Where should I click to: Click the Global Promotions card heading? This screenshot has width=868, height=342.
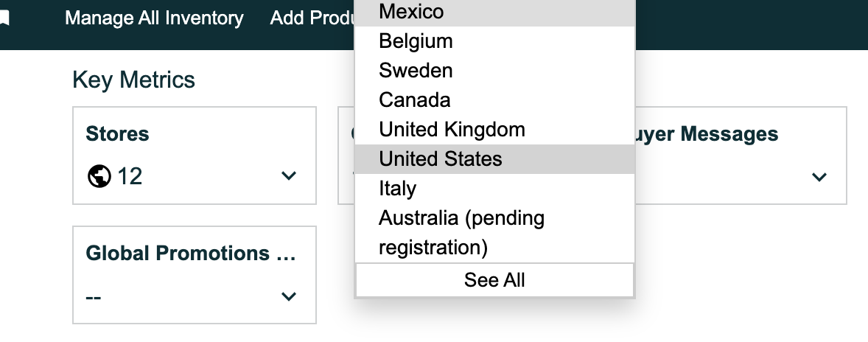[191, 253]
